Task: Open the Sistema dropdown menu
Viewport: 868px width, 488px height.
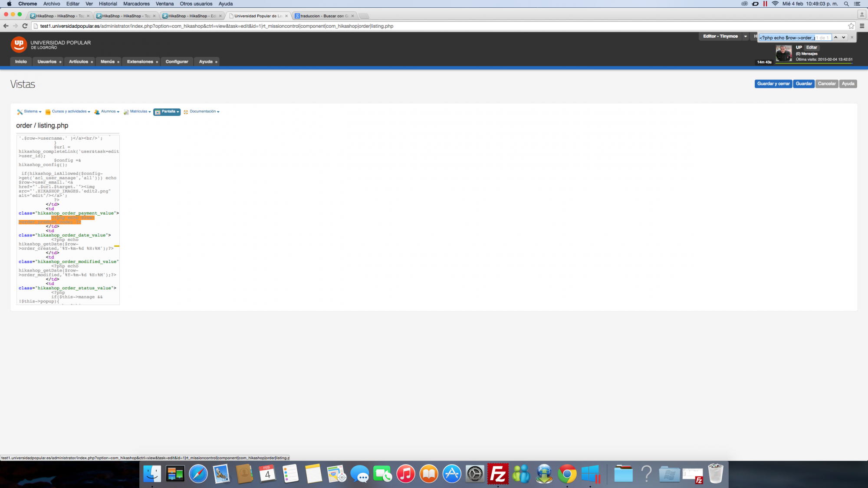Action: click(30, 111)
